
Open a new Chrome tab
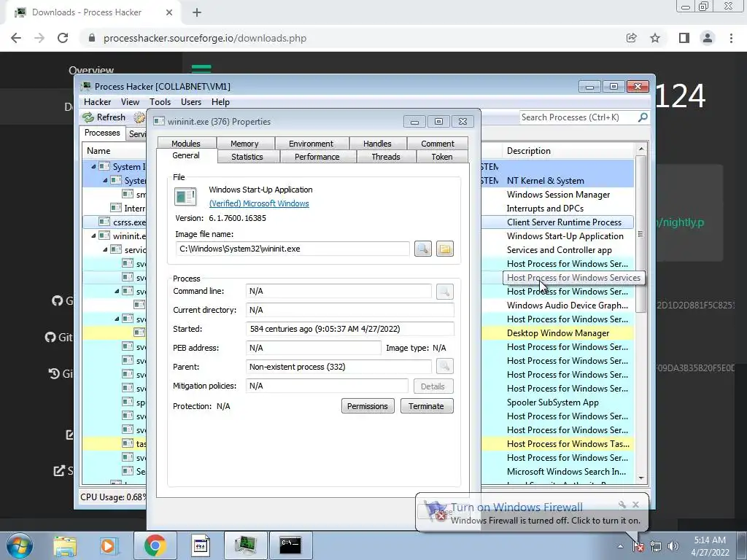[197, 12]
